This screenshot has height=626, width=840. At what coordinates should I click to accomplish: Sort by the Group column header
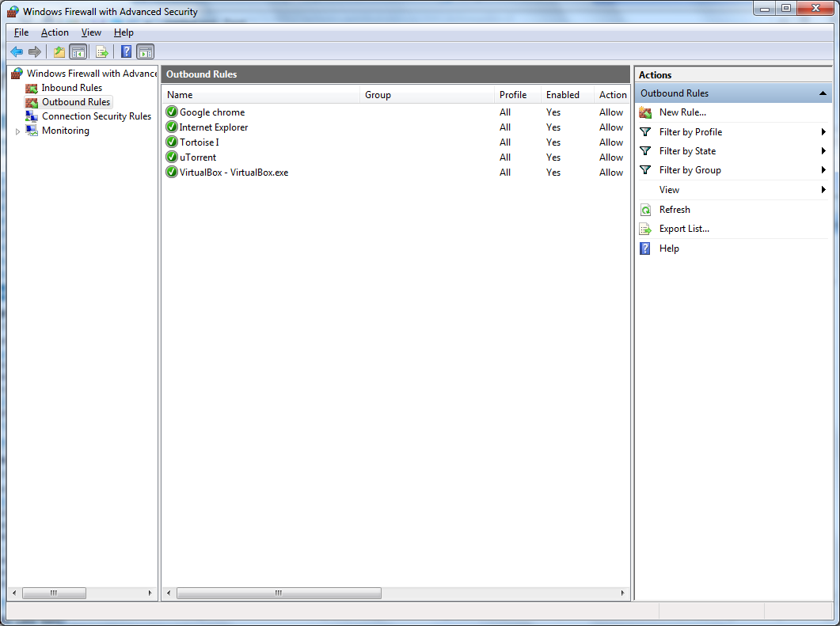[427, 95]
